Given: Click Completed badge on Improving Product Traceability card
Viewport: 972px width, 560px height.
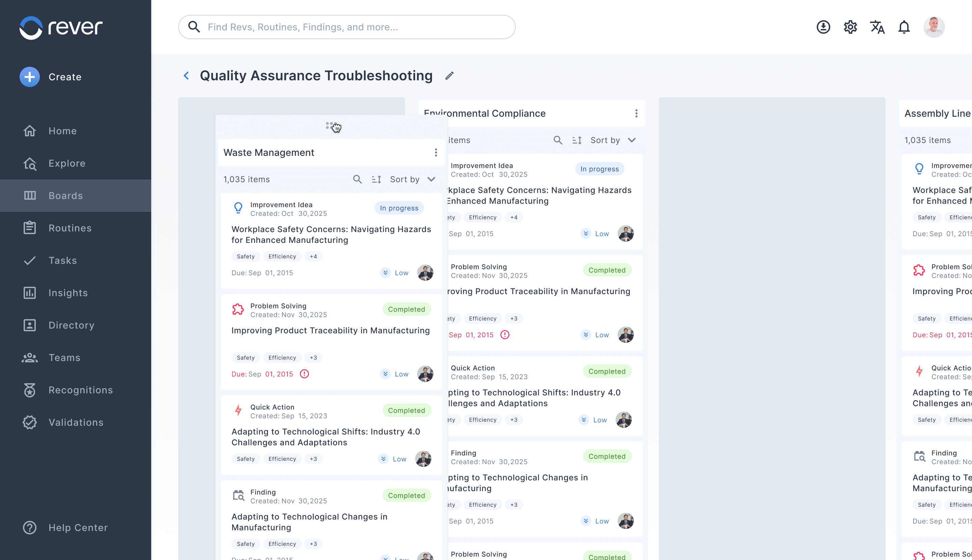Looking at the screenshot, I should 406,309.
